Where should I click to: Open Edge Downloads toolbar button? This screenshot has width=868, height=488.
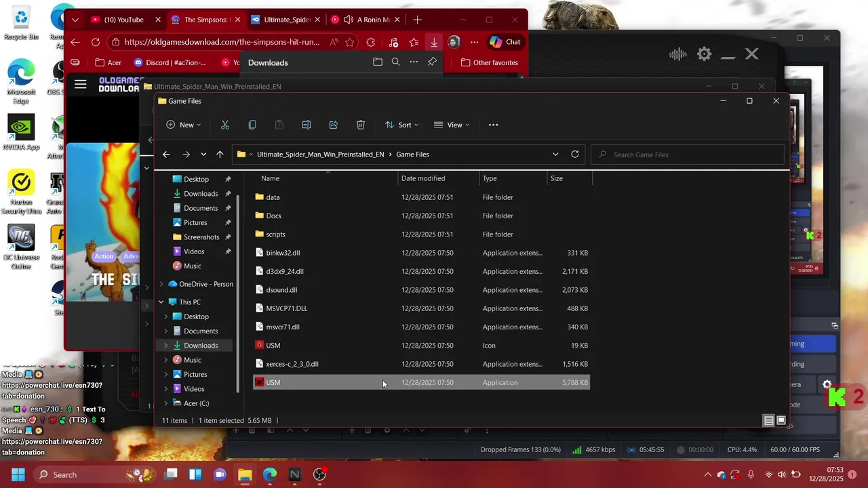point(434,42)
